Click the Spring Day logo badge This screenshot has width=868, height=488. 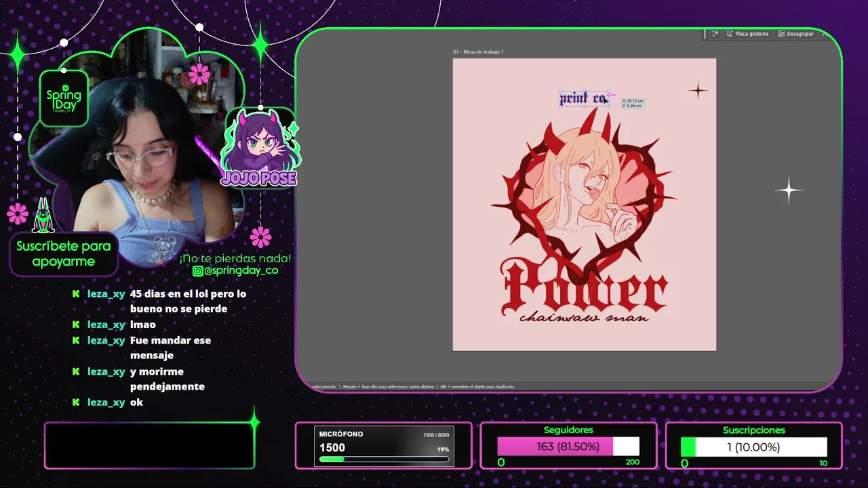tap(64, 98)
